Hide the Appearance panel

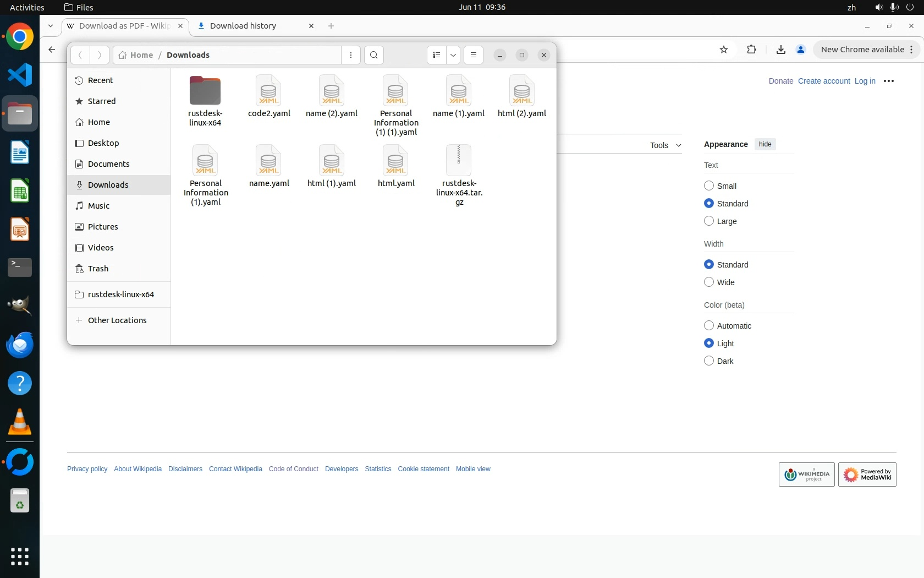pyautogui.click(x=765, y=144)
